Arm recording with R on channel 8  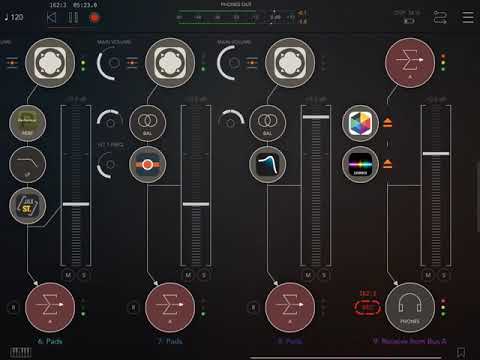coord(253,307)
